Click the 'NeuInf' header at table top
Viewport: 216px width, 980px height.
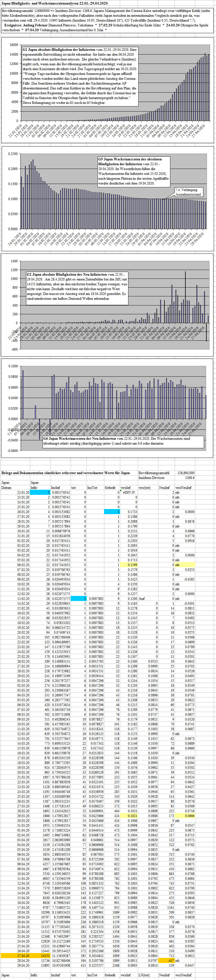pos(164,487)
